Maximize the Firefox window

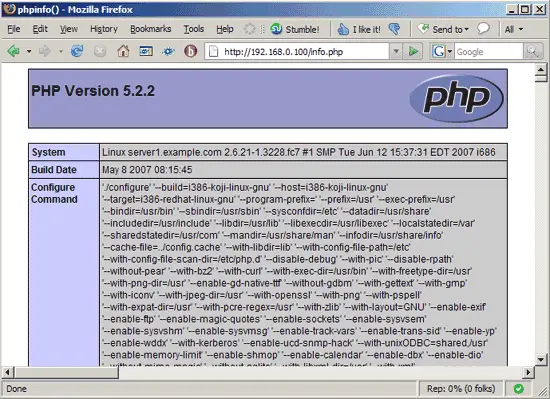click(525, 9)
